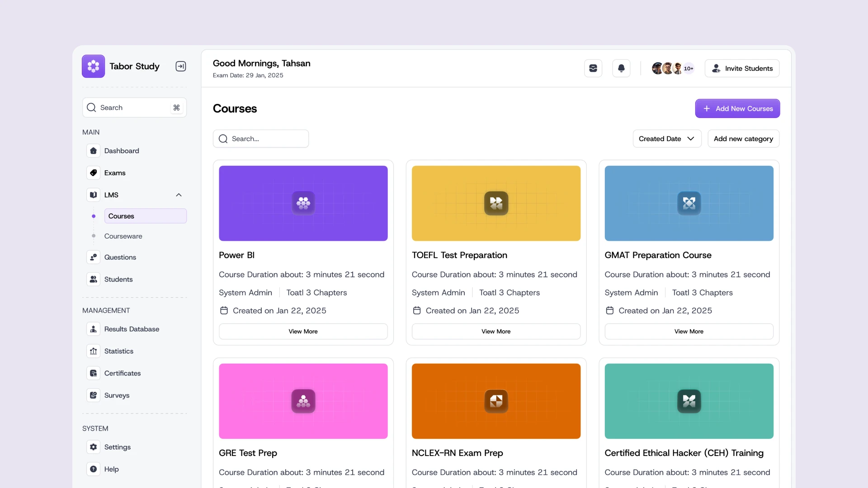Viewport: 868px width, 488px height.
Task: Click the Exams tag icon
Action: point(93,173)
